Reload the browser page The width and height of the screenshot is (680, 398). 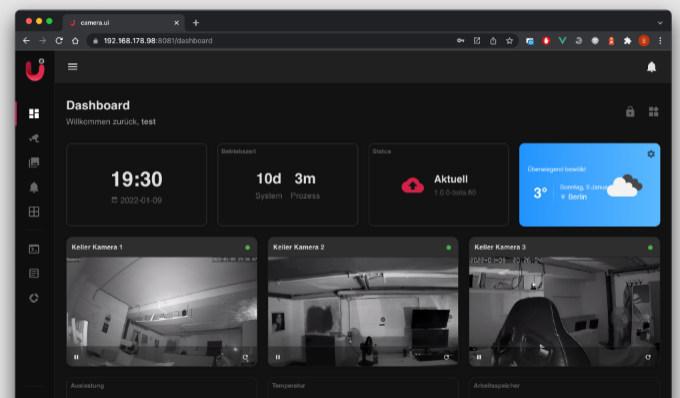tap(59, 40)
